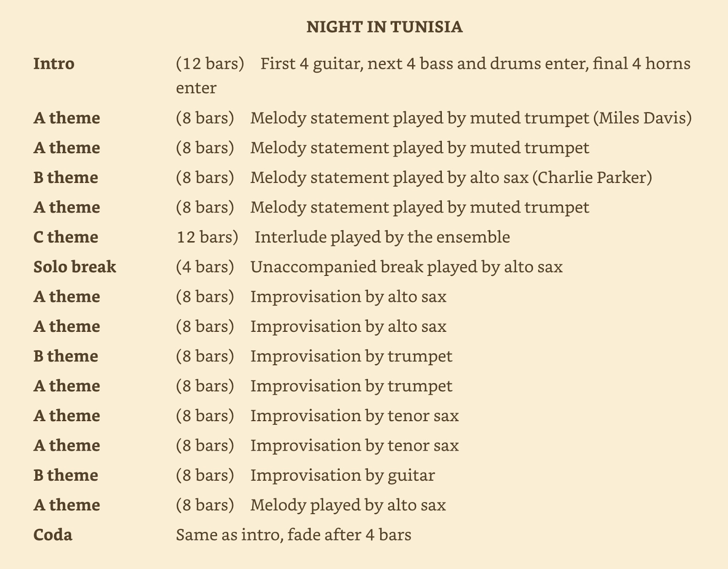
Task: Select the Intro row label
Action: [54, 63]
